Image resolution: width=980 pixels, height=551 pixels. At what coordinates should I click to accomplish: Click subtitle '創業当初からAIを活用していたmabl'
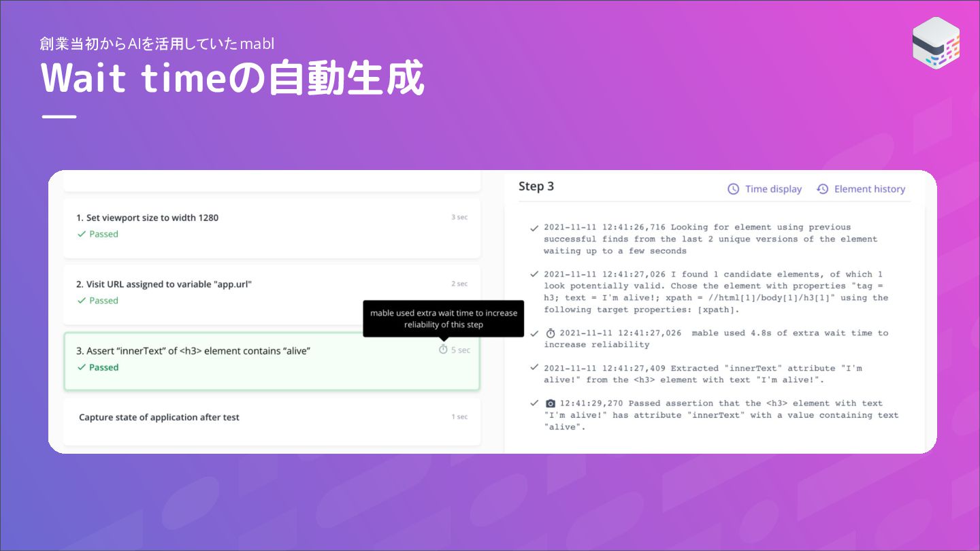[x=157, y=44]
